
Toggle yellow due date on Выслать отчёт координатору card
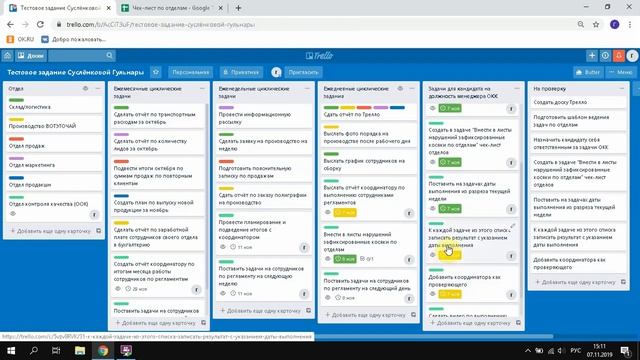(345, 213)
